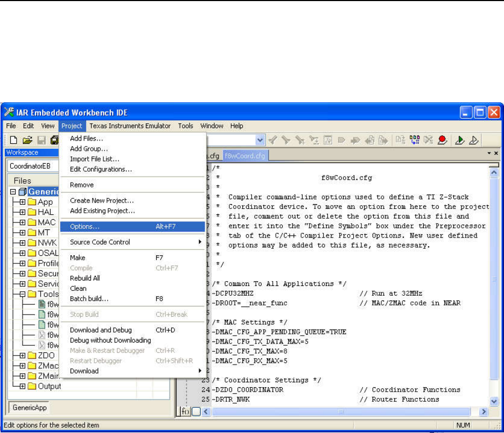Click the first green Debug icon
Screen dimensions: 504x433
(459, 140)
